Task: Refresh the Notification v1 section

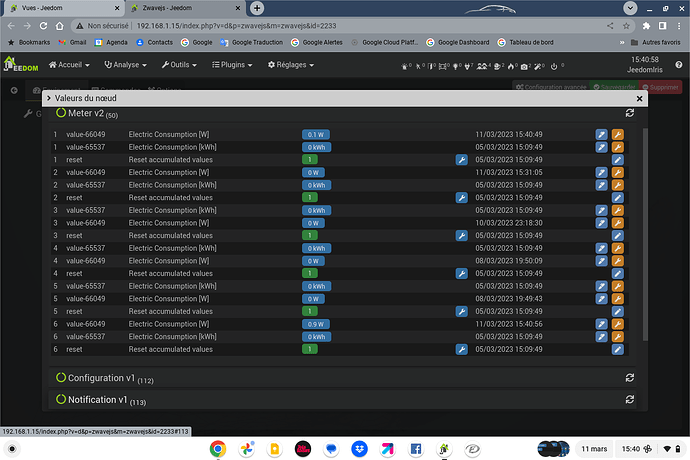Action: click(x=630, y=399)
